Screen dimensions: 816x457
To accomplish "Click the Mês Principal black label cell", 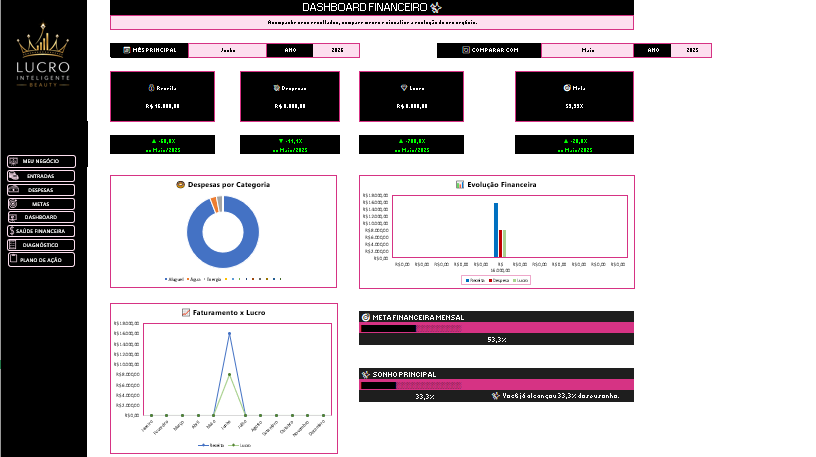I will [x=149, y=50].
